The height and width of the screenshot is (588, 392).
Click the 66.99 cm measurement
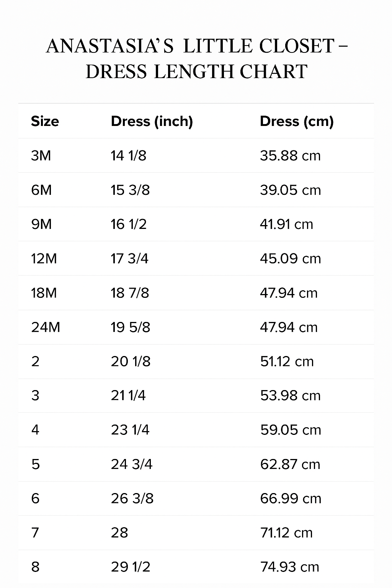coord(291,498)
